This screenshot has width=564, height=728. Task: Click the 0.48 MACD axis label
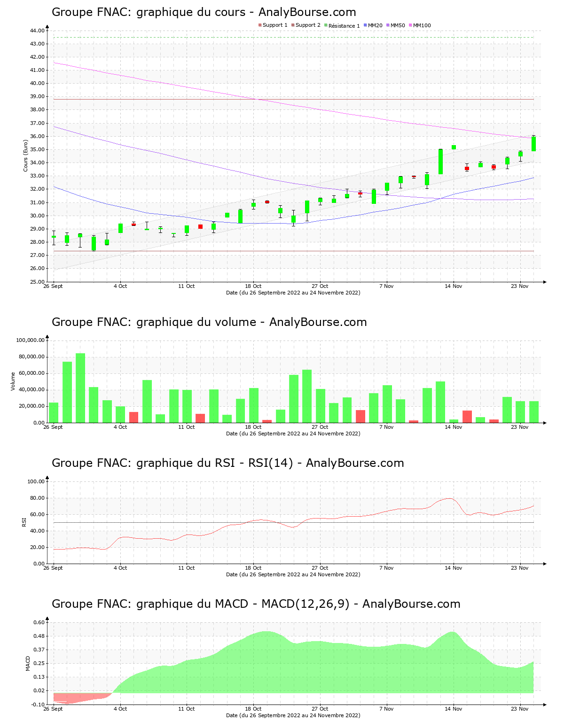click(x=39, y=636)
